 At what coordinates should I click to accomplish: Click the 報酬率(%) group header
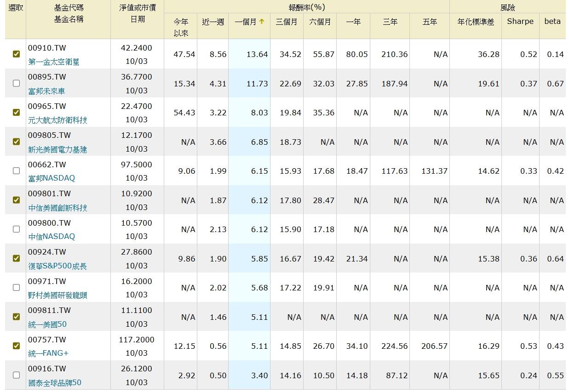pos(307,7)
